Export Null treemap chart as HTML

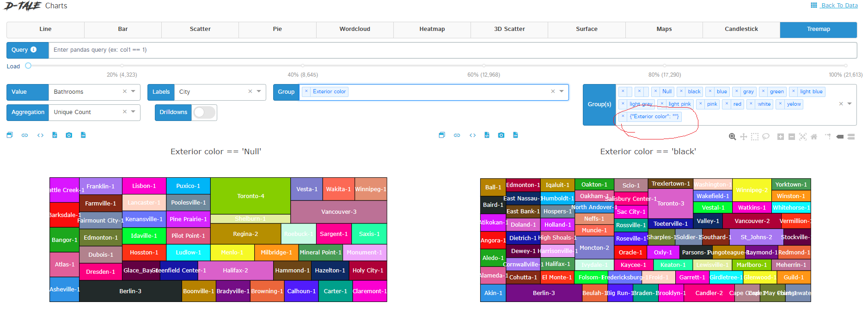55,135
